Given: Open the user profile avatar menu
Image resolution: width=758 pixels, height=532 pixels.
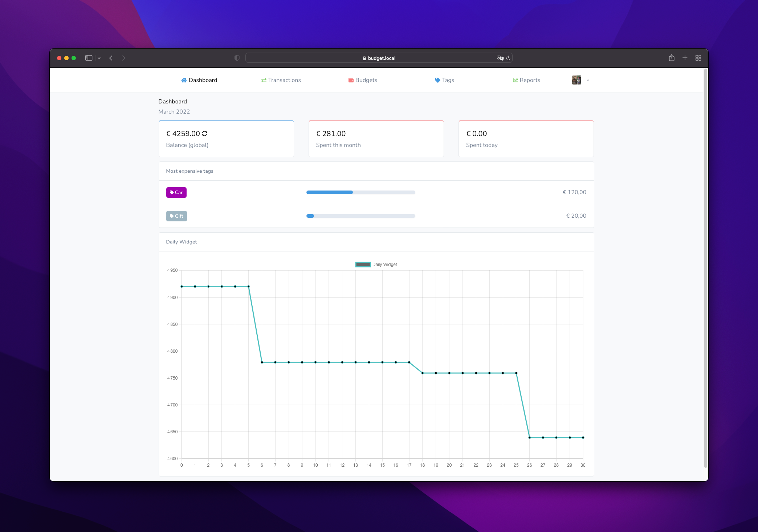Looking at the screenshot, I should click(576, 80).
